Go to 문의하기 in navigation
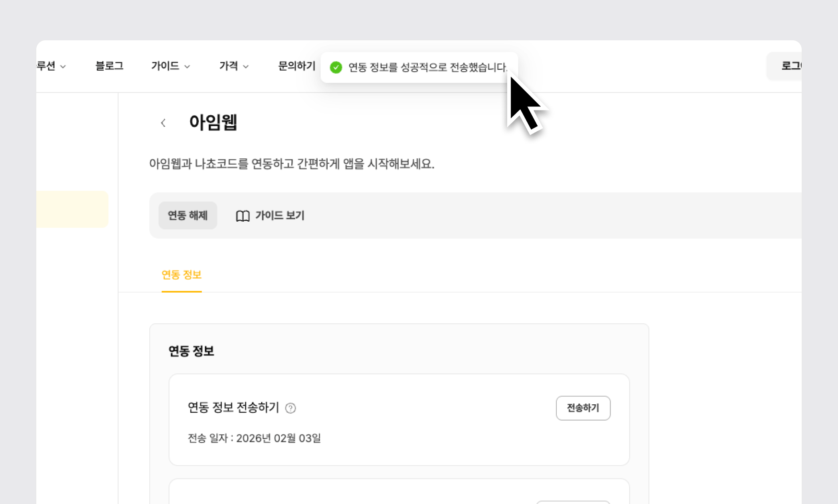The image size is (838, 504). (296, 66)
